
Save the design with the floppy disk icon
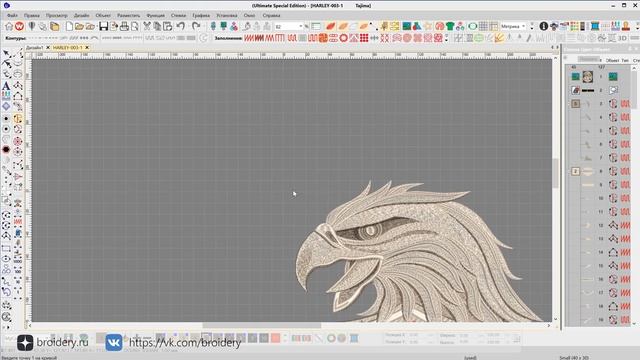(103, 27)
